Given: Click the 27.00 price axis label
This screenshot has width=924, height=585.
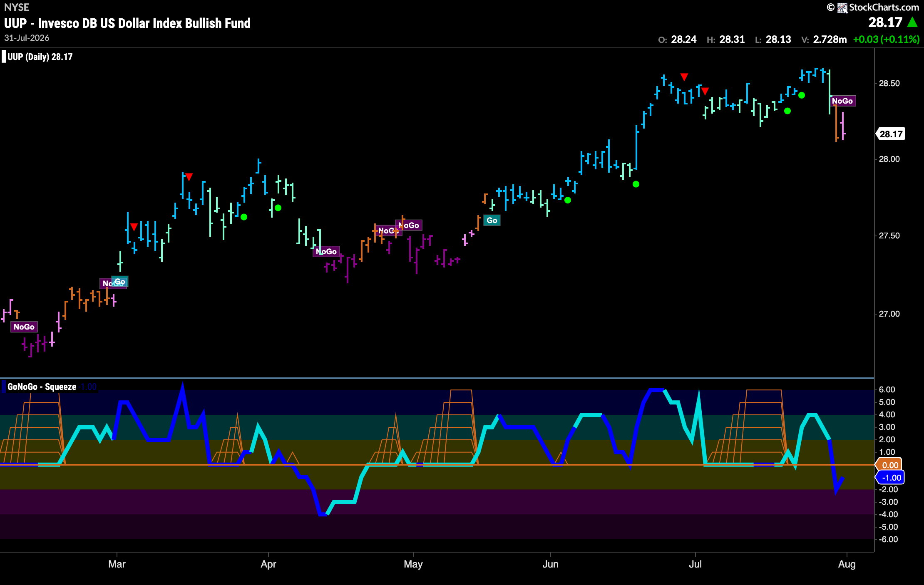Looking at the screenshot, I should [889, 314].
